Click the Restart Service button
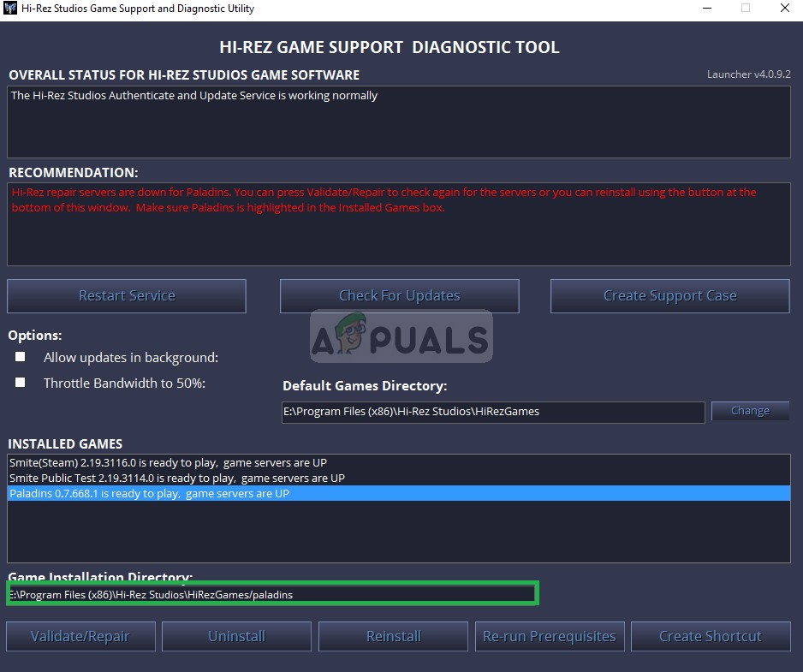The height and width of the screenshot is (672, 803). 127,295
